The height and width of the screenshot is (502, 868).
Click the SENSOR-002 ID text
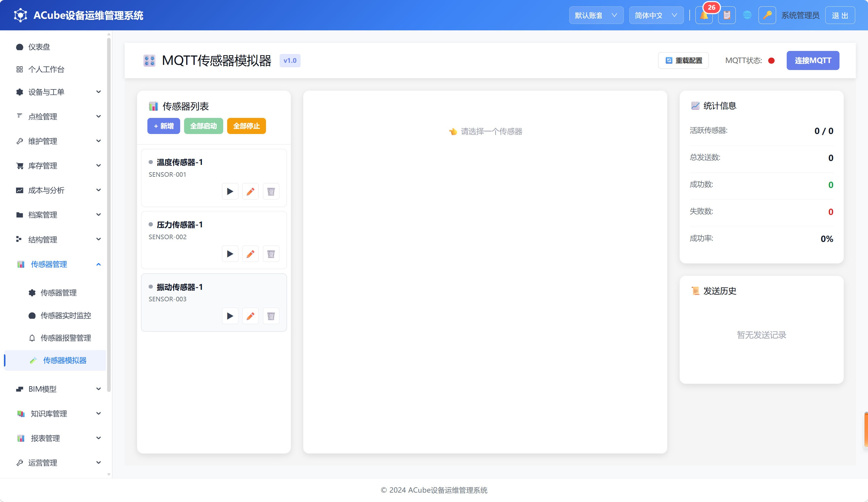click(x=167, y=237)
